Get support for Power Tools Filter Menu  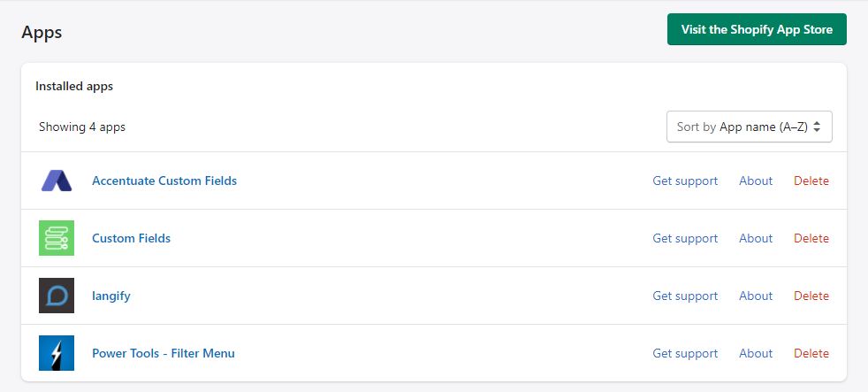click(685, 354)
